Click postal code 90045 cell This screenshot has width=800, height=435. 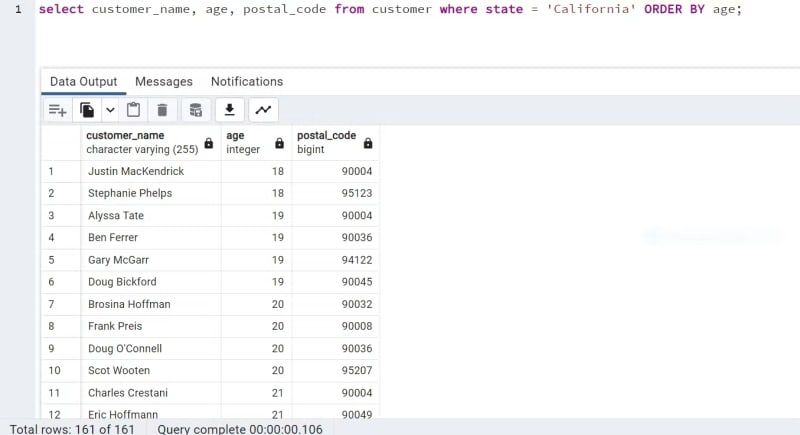click(x=335, y=282)
